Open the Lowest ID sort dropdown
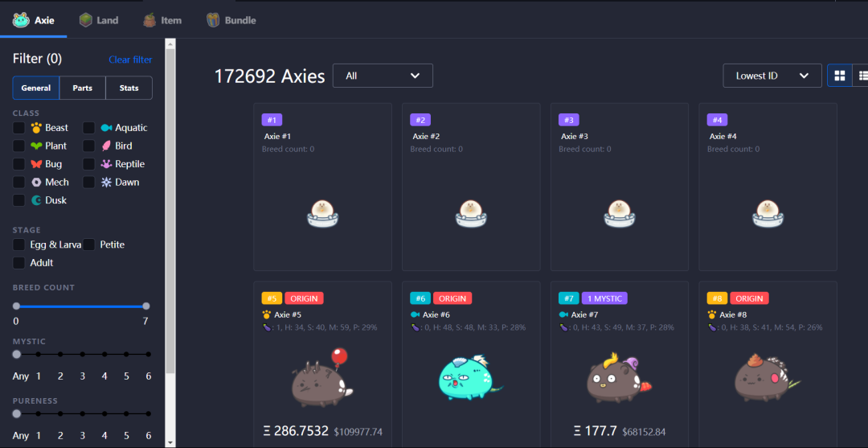The width and height of the screenshot is (868, 448). (x=772, y=76)
